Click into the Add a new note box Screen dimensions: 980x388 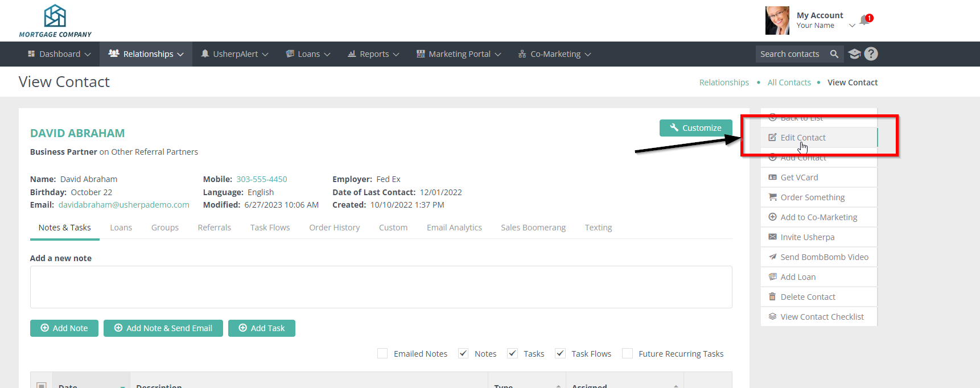click(381, 287)
